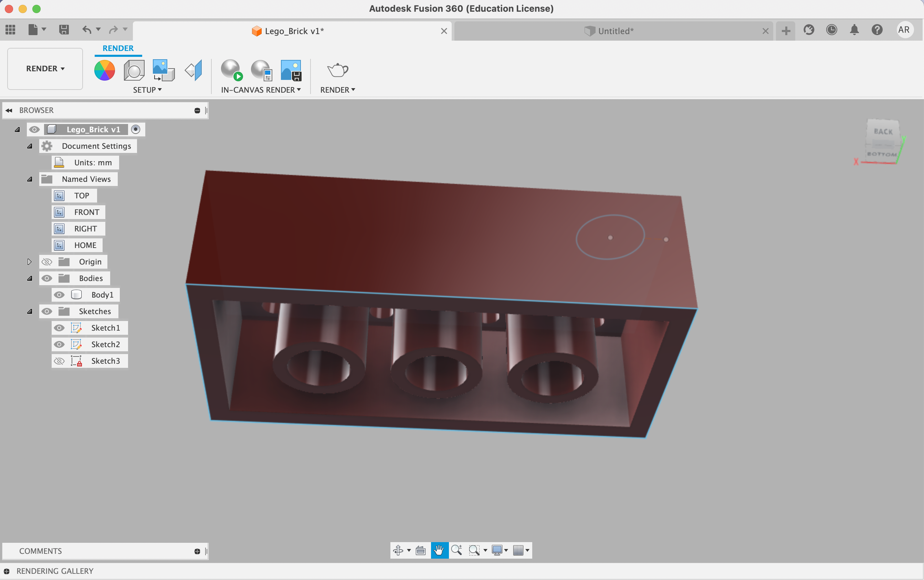Open Scene Settings icon

pyautogui.click(x=134, y=71)
